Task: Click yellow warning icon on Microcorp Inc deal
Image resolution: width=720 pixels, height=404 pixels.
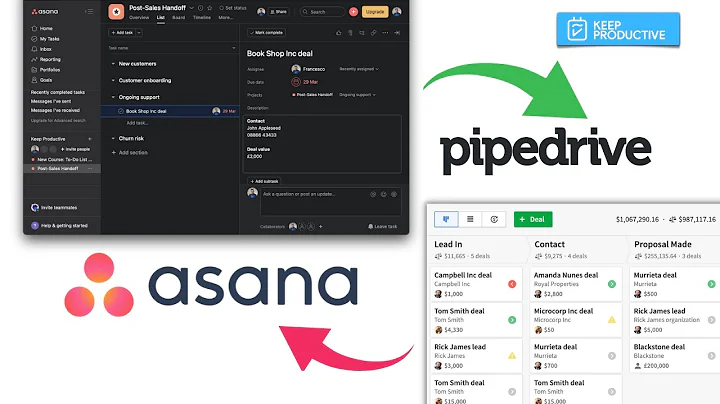Action: pos(612,320)
